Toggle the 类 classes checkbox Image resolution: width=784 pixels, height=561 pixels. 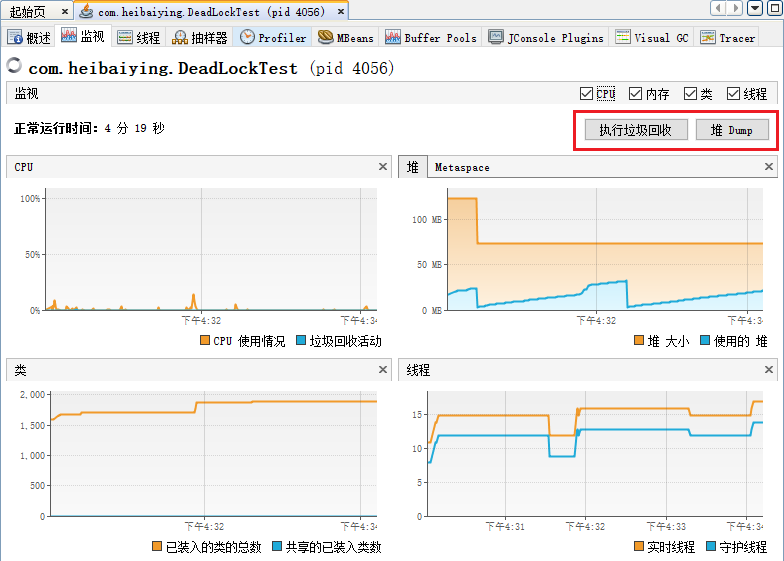[x=691, y=93]
